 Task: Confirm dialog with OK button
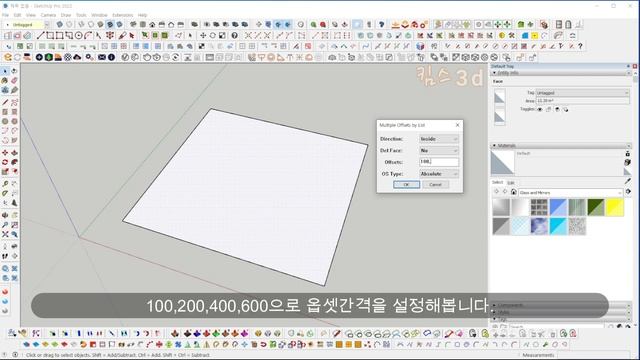point(407,184)
